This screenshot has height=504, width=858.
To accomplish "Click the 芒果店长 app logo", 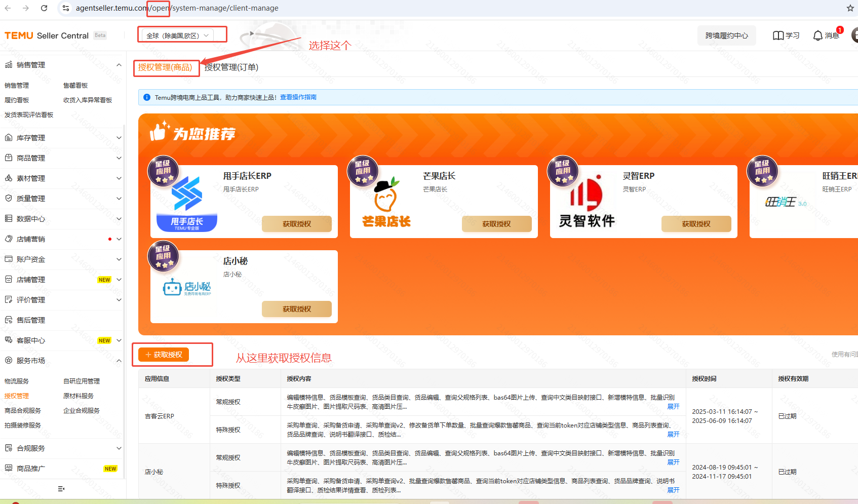I will point(386,203).
